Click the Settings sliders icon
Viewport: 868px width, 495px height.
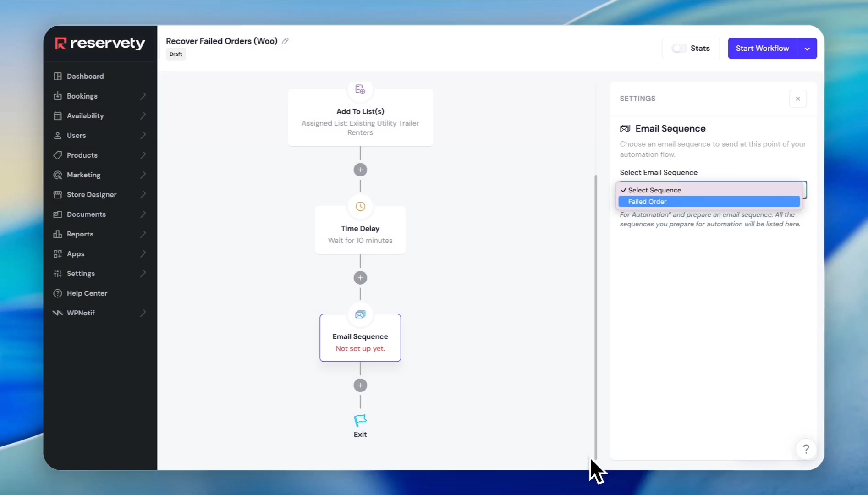pyautogui.click(x=57, y=273)
